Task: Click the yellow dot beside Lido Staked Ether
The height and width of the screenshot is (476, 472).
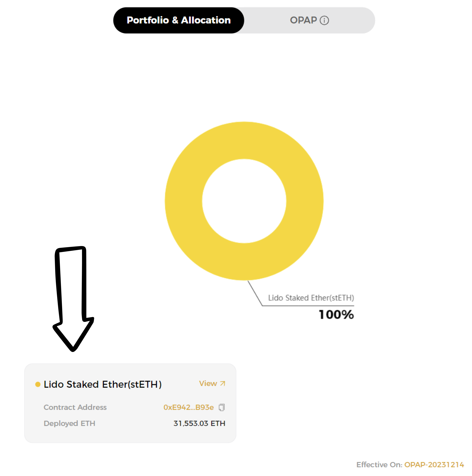Action: coord(38,384)
